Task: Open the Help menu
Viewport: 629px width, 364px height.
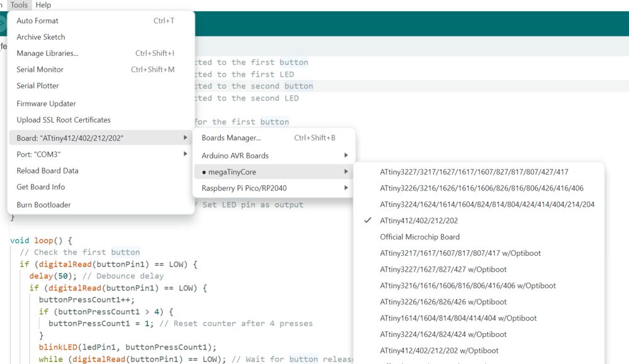Action: click(x=43, y=5)
